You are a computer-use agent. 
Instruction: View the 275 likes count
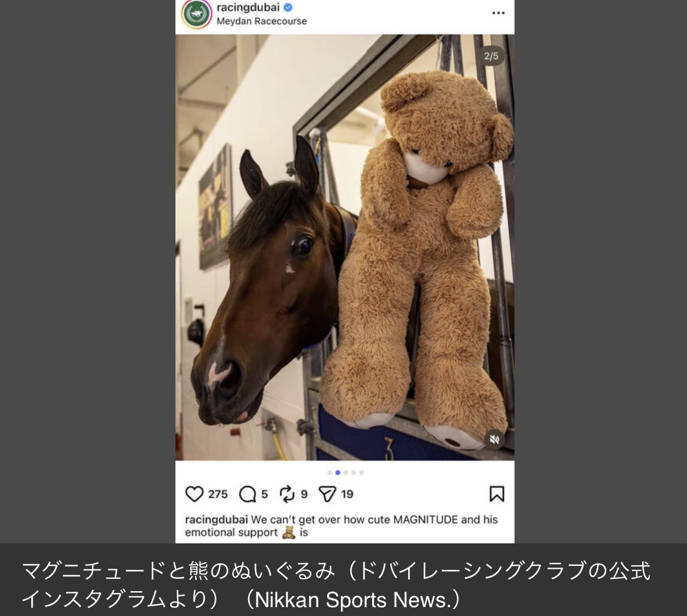click(218, 494)
